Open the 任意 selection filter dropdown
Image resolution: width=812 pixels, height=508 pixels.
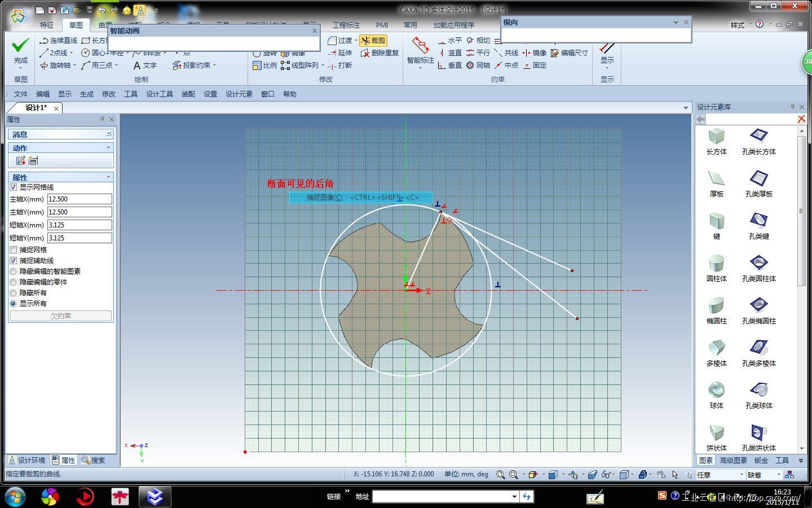click(x=741, y=475)
